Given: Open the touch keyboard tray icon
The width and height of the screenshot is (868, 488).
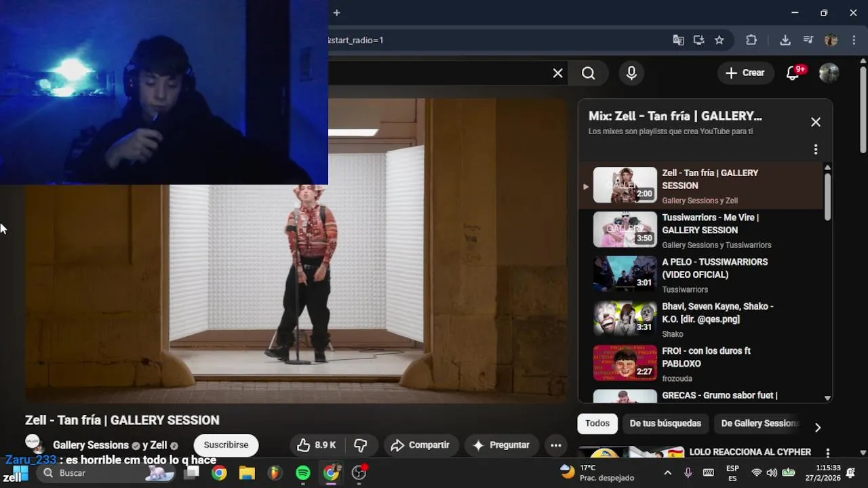Looking at the screenshot, I should [708, 473].
